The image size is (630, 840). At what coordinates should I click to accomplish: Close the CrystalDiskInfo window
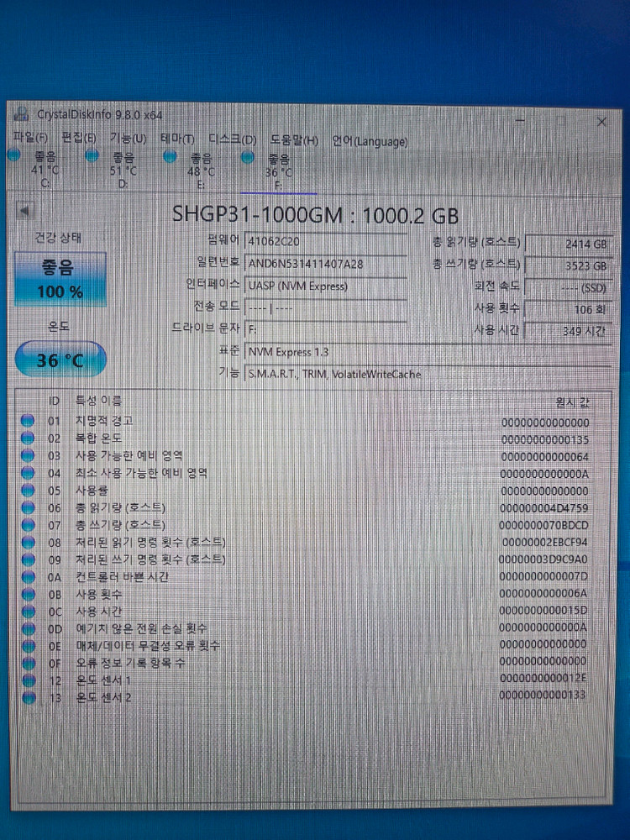[601, 122]
